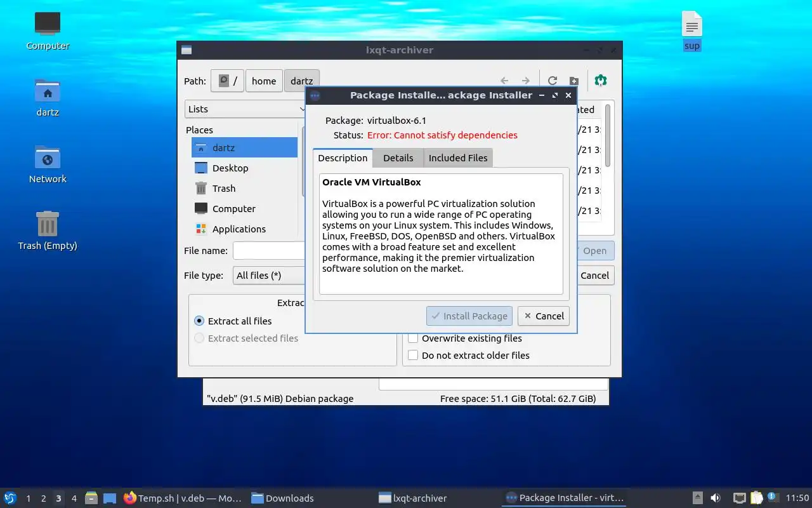Screen dimensions: 812x508
Task: Open the volume control tray icon
Action: [716, 498]
